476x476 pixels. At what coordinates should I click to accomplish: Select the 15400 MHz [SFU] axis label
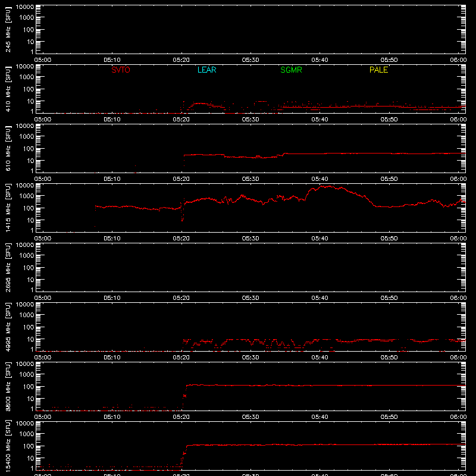pos(8,446)
